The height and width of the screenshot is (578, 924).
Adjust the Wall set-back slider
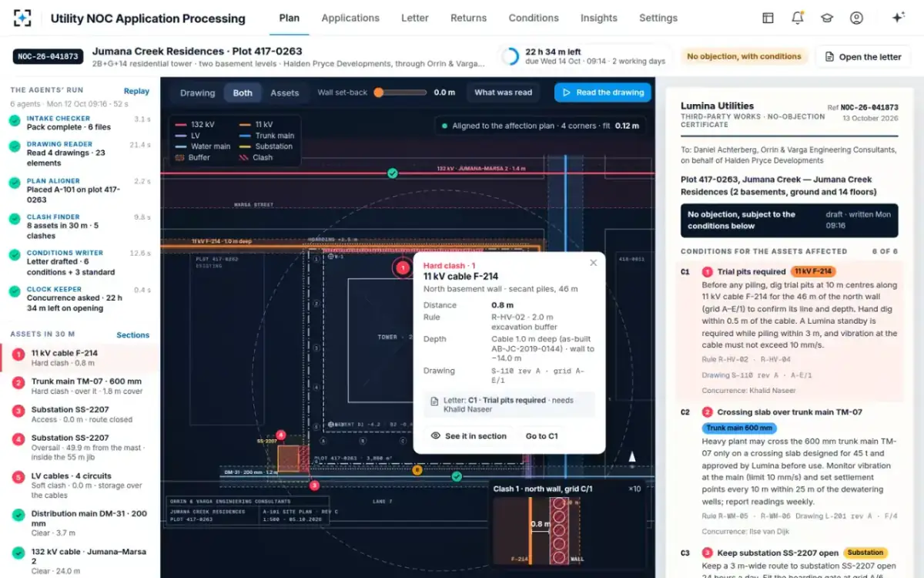coord(400,92)
